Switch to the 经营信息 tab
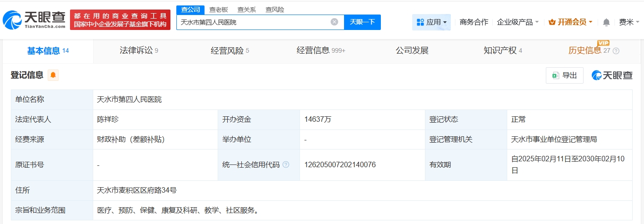This screenshot has height=224, width=644. [321, 51]
